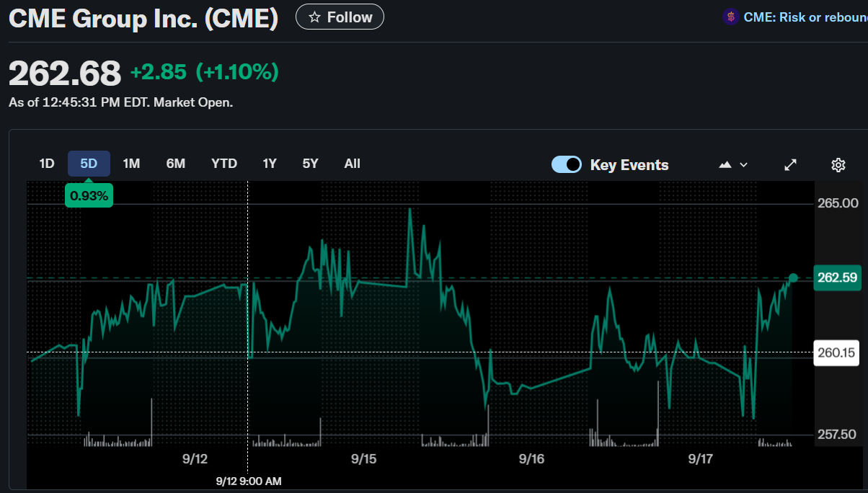The image size is (868, 493).
Task: Expand the chart type dropdown arrow
Action: point(744,165)
